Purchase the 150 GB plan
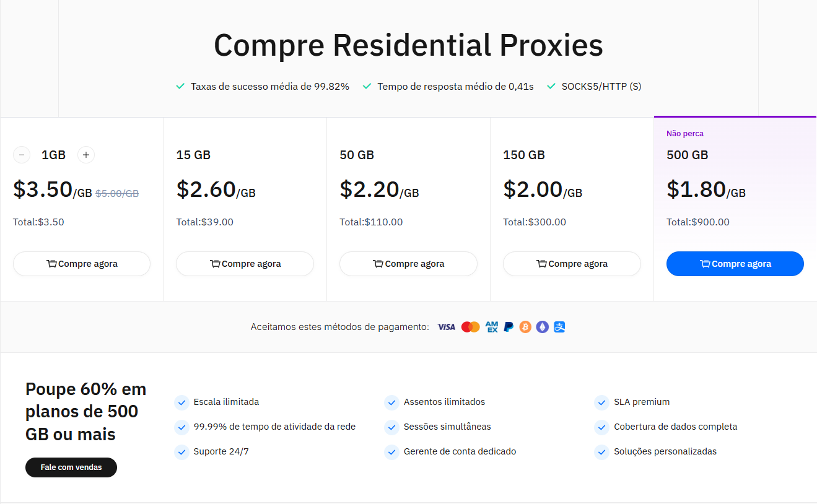Viewport: 817px width, 504px height. click(x=572, y=264)
